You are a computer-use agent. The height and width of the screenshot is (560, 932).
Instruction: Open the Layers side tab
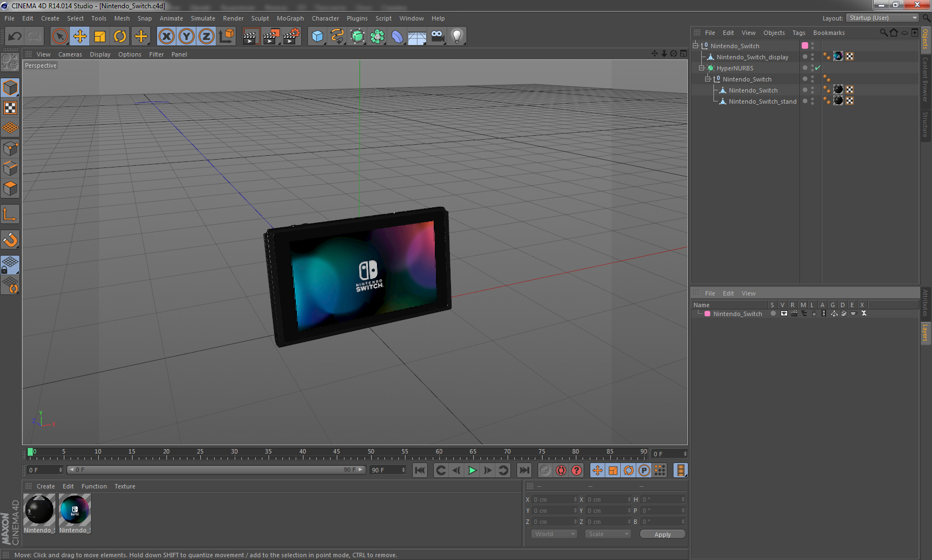[x=925, y=333]
